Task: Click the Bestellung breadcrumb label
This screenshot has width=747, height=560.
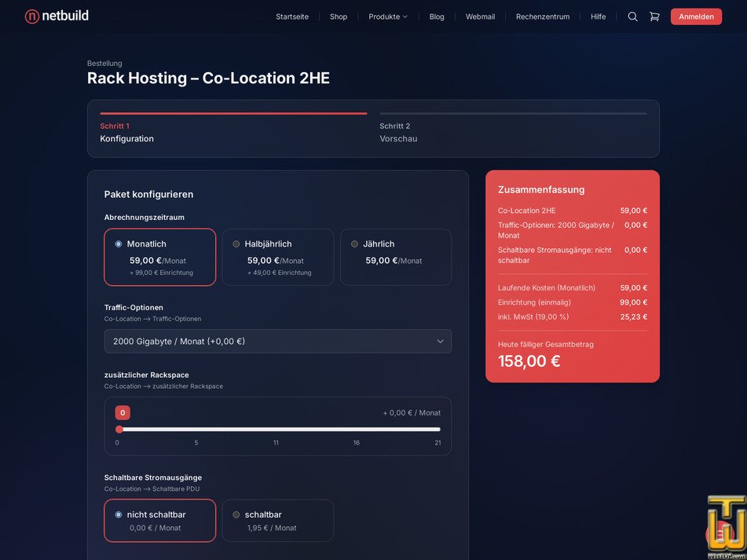Action: point(104,64)
